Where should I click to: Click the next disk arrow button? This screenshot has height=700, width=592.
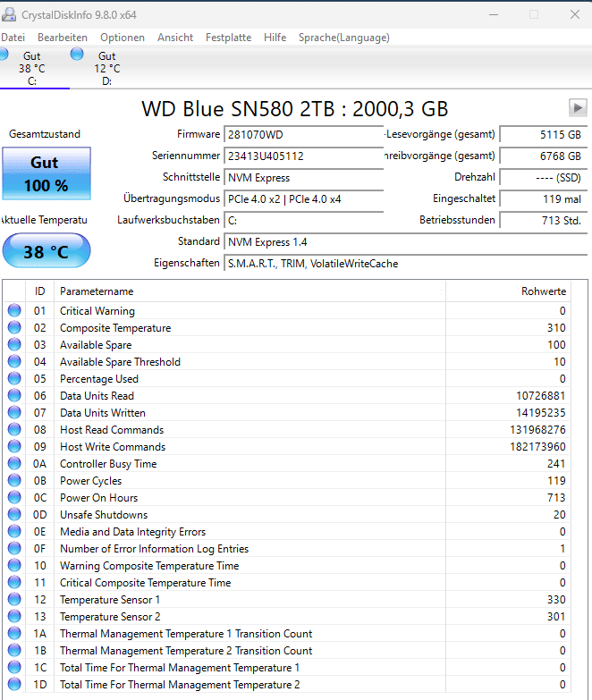click(x=578, y=107)
